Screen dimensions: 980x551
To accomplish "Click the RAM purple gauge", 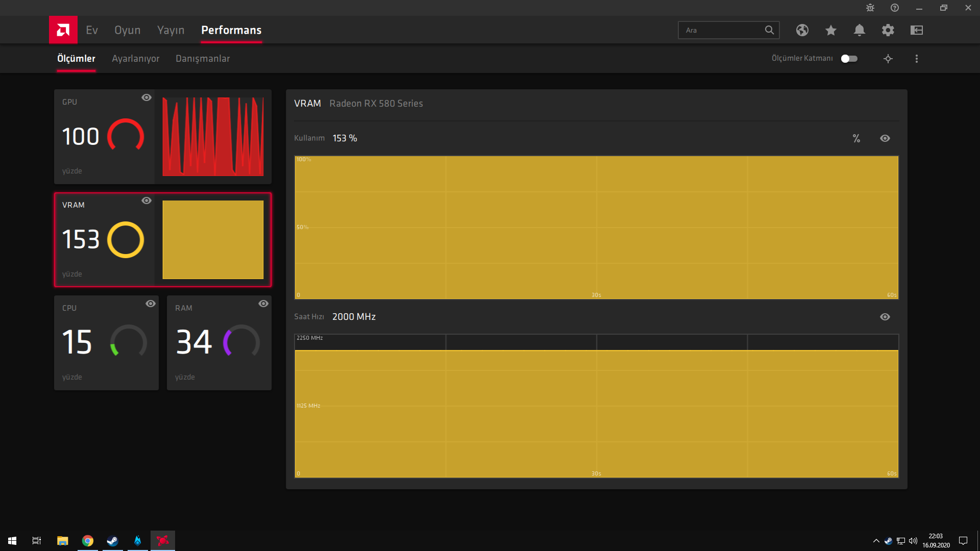I will (241, 341).
